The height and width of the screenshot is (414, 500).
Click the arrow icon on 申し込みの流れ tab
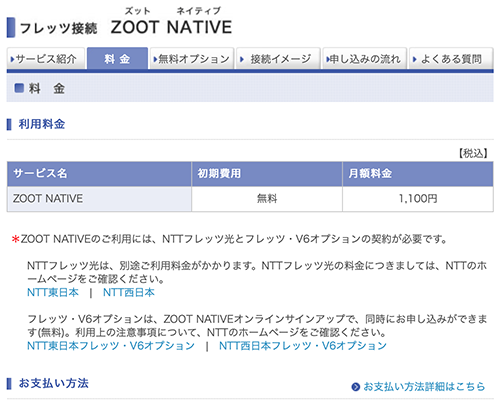(328, 59)
